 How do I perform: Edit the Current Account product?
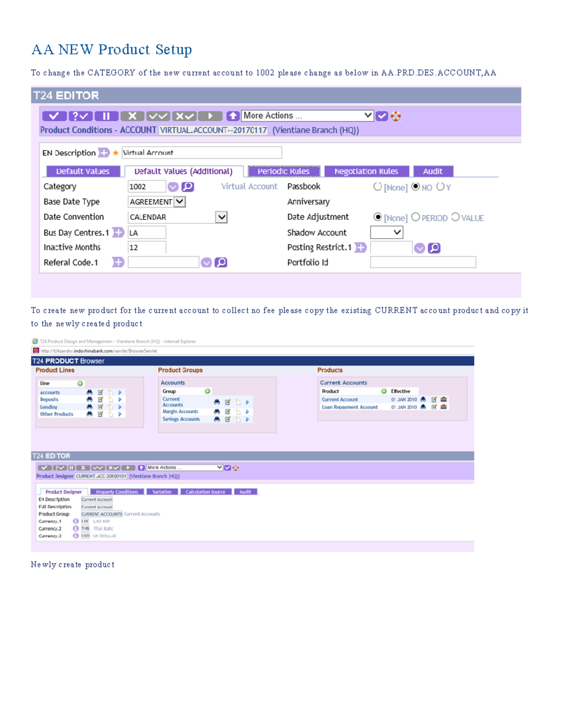[434, 399]
